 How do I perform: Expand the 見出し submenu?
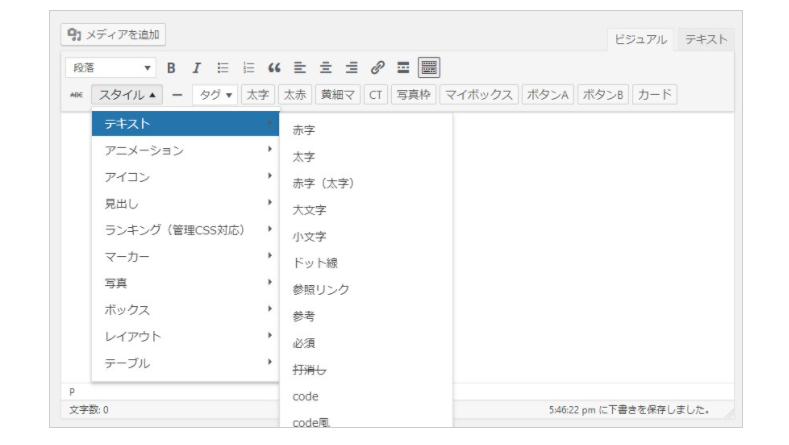(185, 203)
